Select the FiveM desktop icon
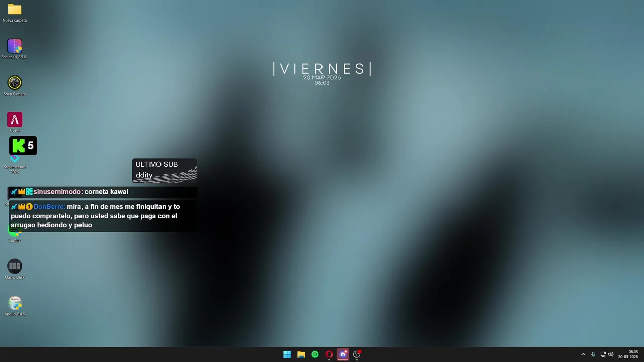The height and width of the screenshot is (362, 644). [x=15, y=122]
